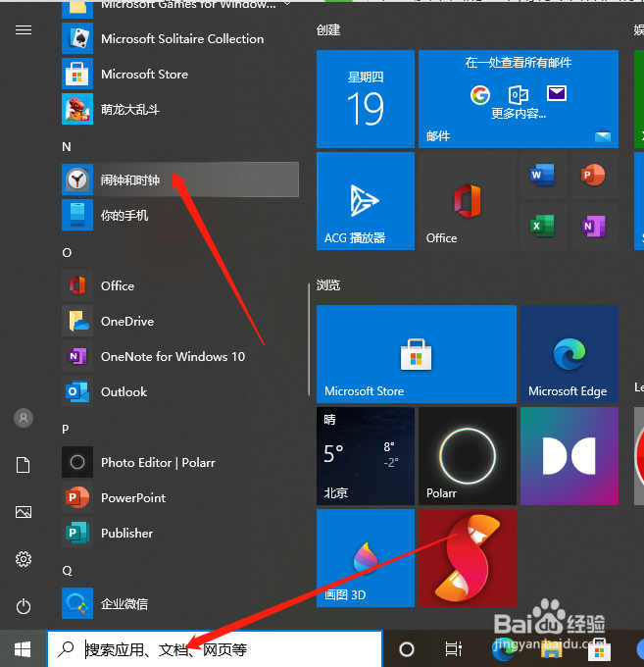This screenshot has width=644, height=667.
Task: Click the user account icon in sidebar
Action: pyautogui.click(x=24, y=418)
